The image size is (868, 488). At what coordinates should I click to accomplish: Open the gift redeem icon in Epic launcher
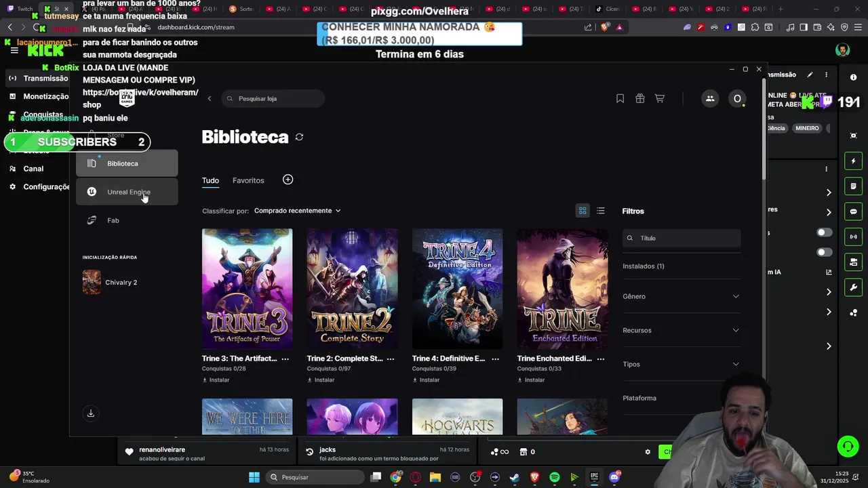coord(639,99)
